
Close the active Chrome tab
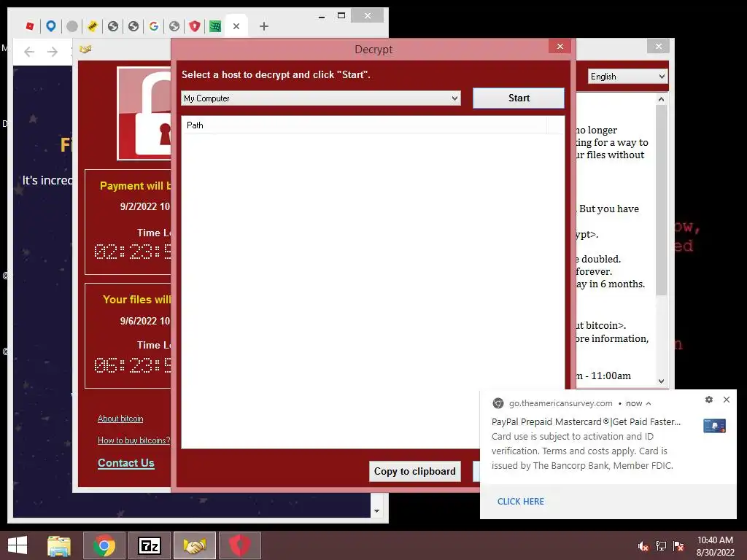(x=236, y=27)
